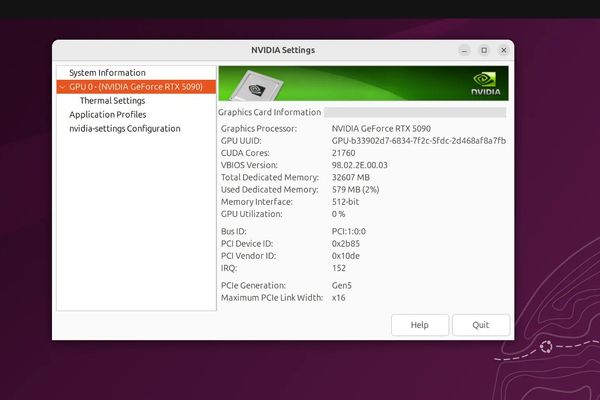Viewport: 600px width, 400px height.
Task: Click the Bus ID label
Action: [x=233, y=232]
